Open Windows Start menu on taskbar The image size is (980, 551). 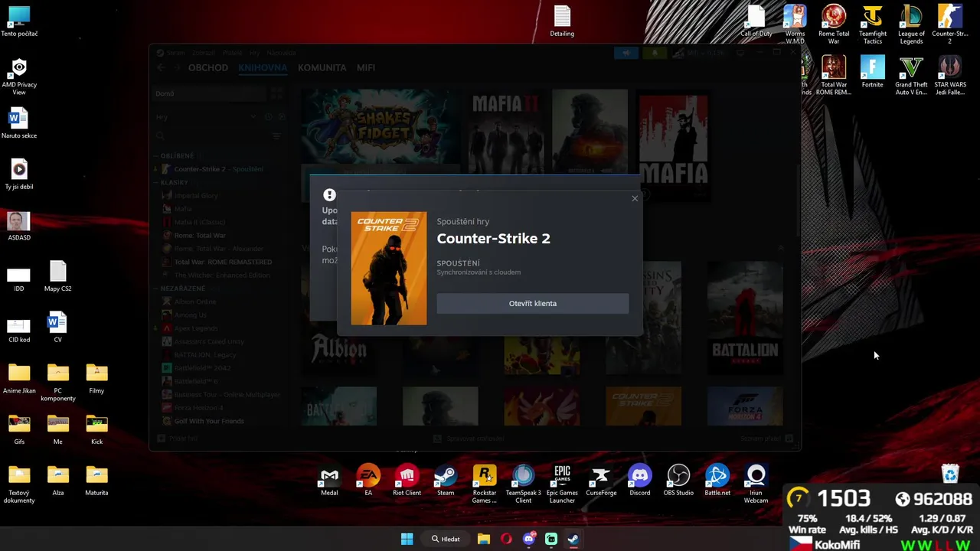point(407,539)
